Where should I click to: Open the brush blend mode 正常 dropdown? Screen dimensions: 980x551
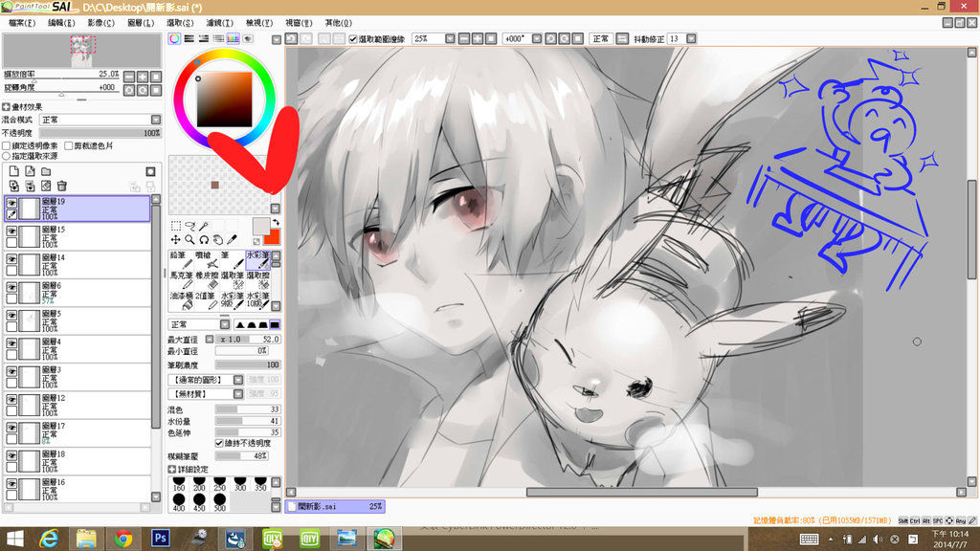199,325
